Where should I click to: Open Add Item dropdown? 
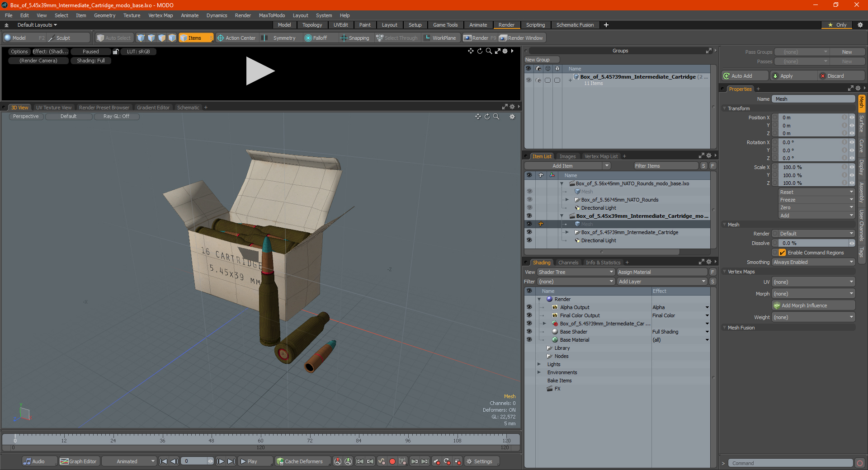click(x=568, y=166)
